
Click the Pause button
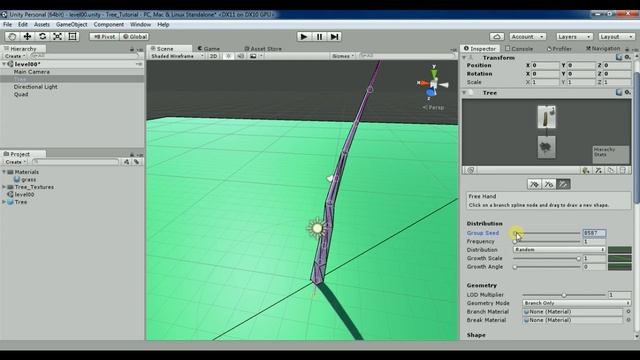(x=319, y=37)
